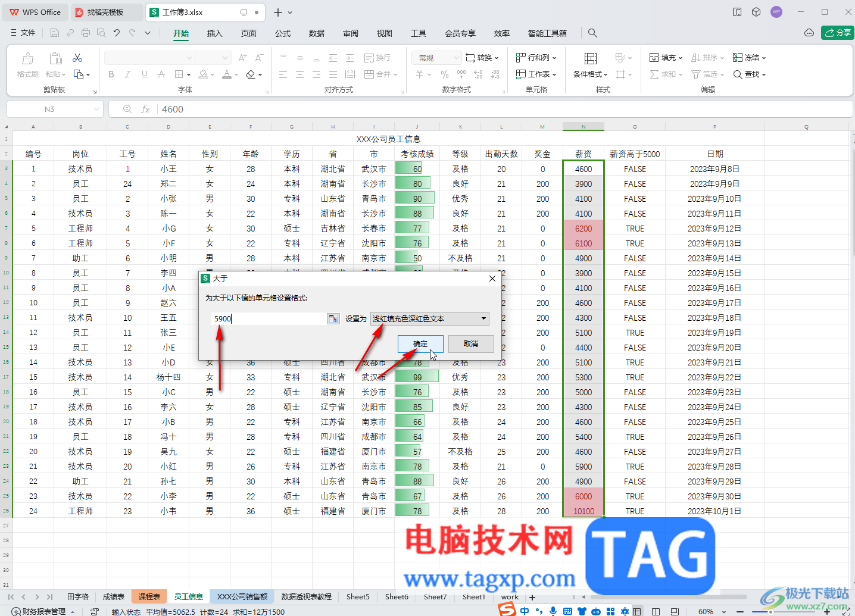The height and width of the screenshot is (616, 855).
Task: Click 取消 in the 大于 dialog
Action: [471, 344]
